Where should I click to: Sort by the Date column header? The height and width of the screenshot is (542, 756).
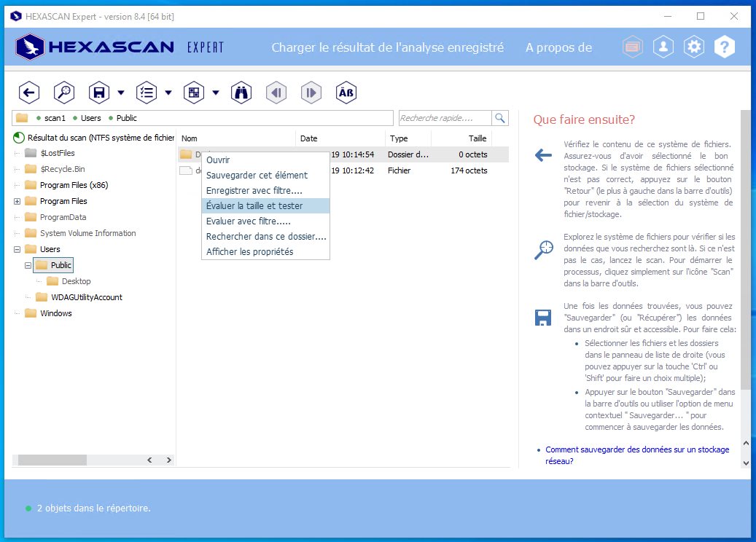click(340, 138)
